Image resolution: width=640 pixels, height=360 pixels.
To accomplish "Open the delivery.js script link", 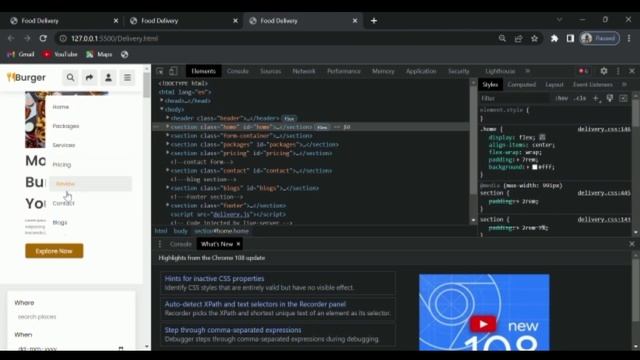I will (x=231, y=214).
